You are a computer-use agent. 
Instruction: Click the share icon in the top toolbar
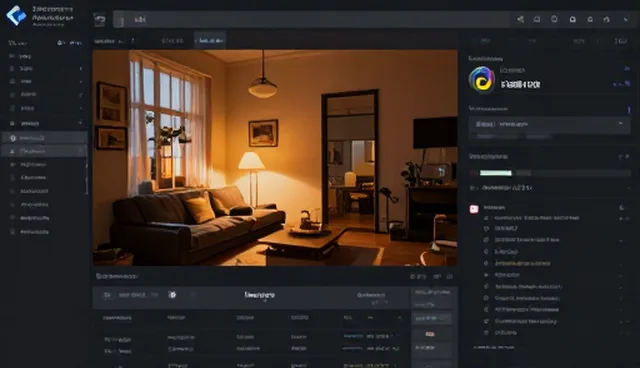(520, 19)
